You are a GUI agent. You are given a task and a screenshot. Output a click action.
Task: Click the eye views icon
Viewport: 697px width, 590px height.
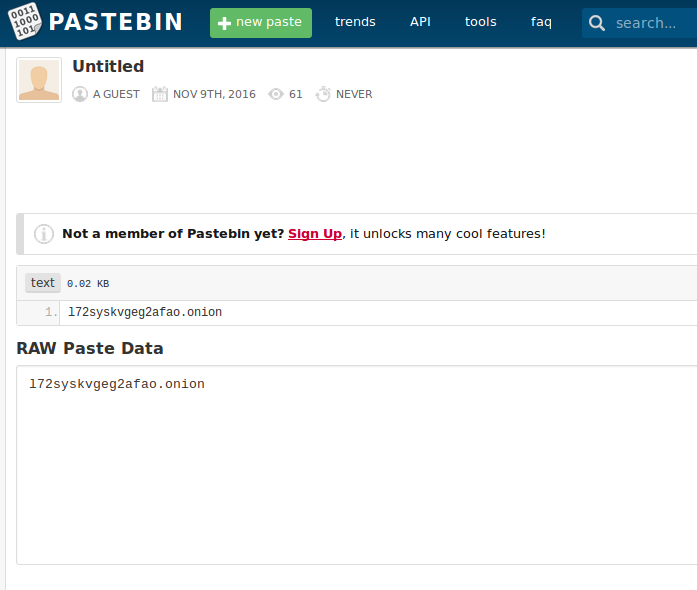click(x=276, y=94)
